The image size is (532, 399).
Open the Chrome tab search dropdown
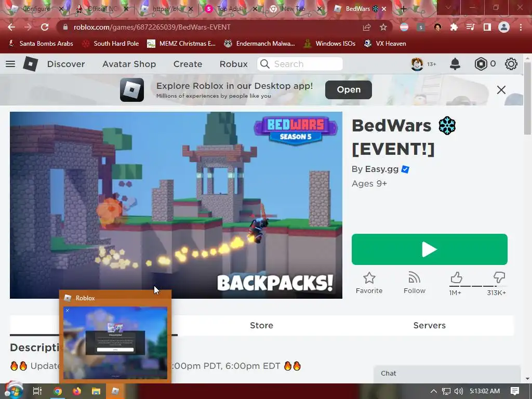(x=448, y=7)
